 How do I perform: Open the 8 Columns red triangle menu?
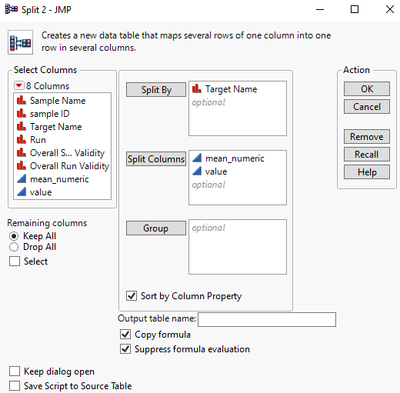19,86
